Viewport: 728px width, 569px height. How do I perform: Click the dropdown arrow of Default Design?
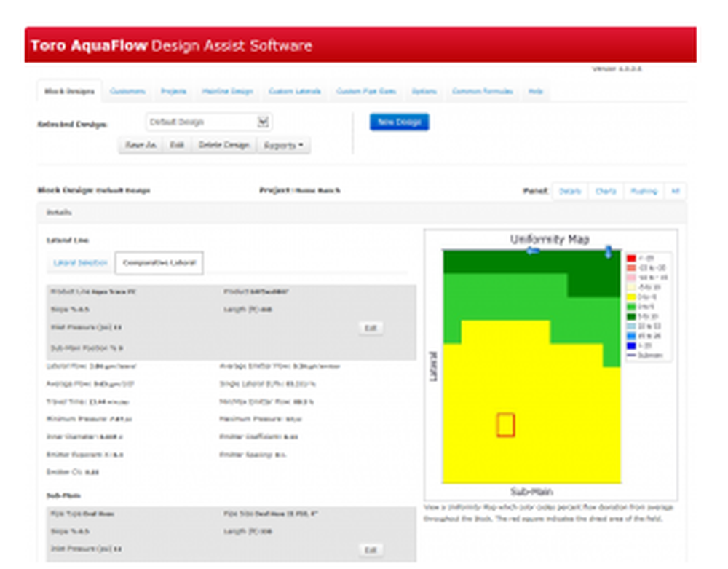point(263,122)
